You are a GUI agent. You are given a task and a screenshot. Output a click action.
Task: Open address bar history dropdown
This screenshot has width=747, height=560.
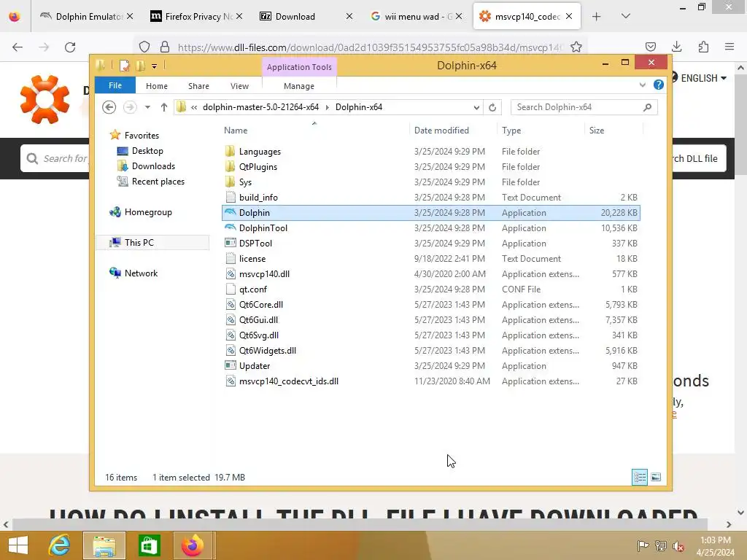pyautogui.click(x=476, y=108)
